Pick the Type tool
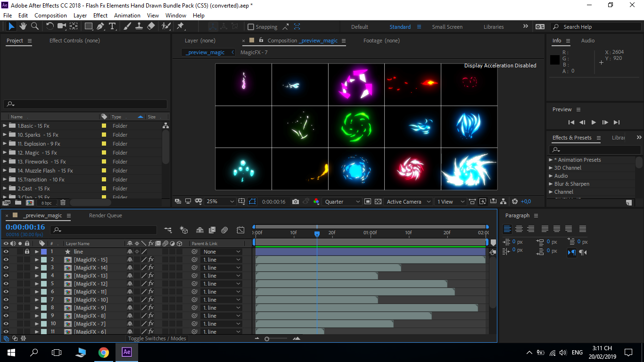 [x=112, y=26]
